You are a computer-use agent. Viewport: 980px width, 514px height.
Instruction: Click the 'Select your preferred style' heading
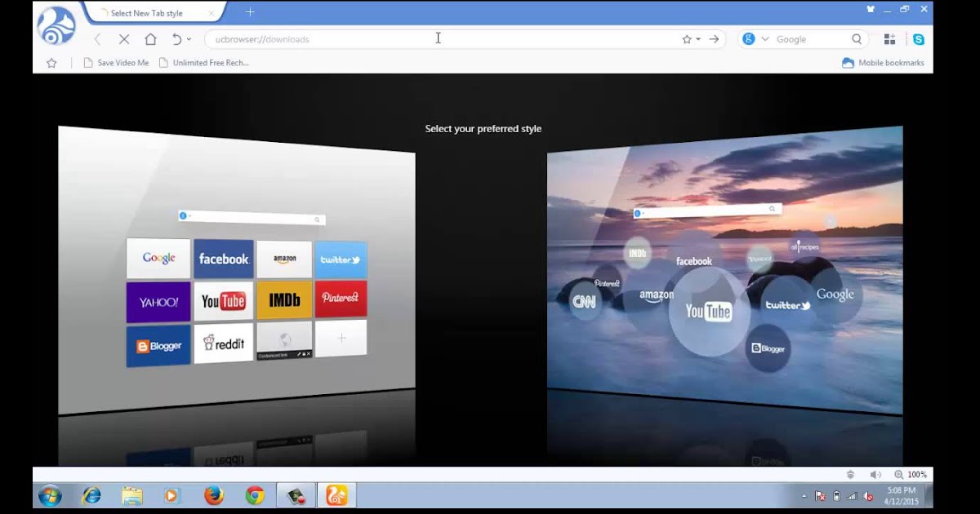[x=483, y=129]
